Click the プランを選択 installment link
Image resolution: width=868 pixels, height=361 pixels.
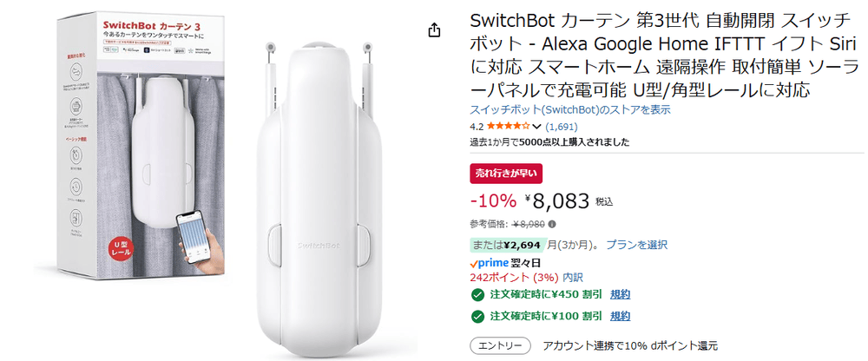pyautogui.click(x=636, y=245)
